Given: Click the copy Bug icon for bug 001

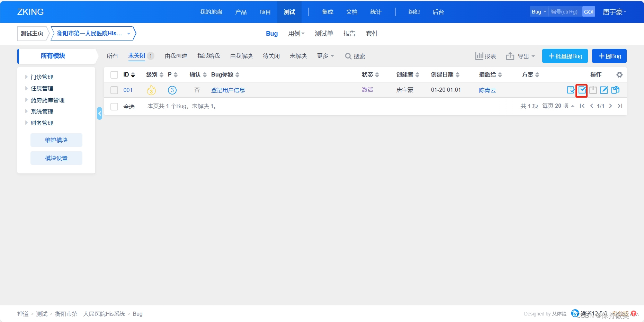Looking at the screenshot, I should pyautogui.click(x=615, y=90).
